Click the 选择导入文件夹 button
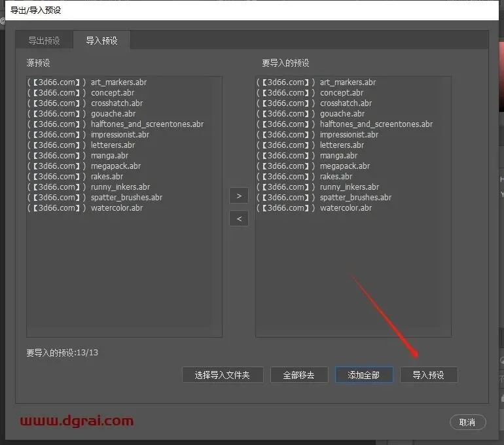The image size is (504, 445). pyautogui.click(x=223, y=374)
